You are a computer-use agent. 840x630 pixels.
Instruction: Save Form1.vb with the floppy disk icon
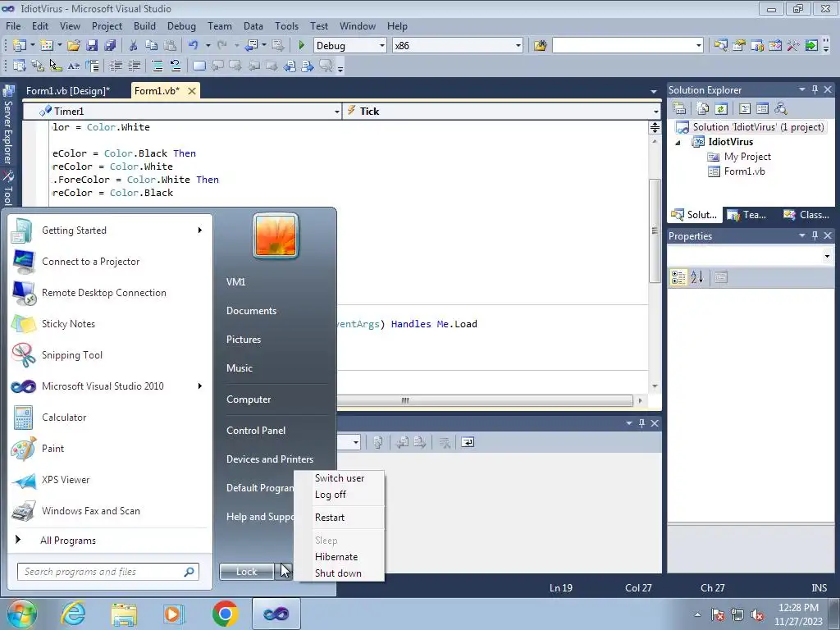92,46
